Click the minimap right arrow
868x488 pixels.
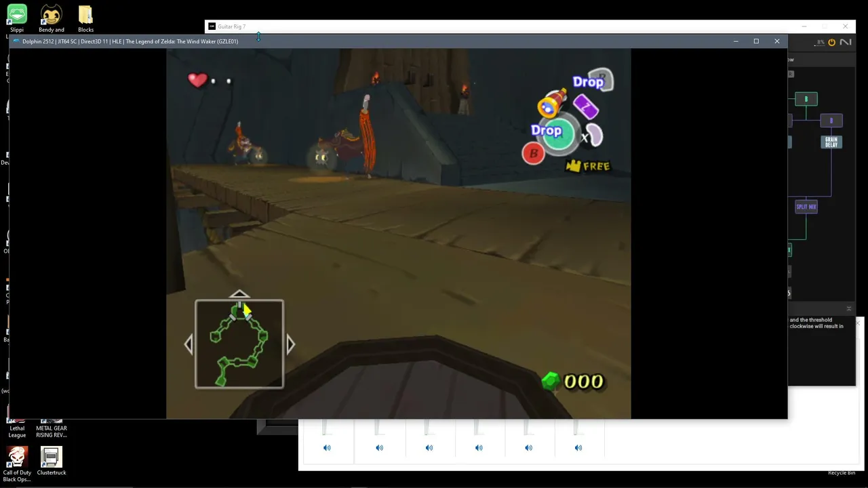tap(290, 344)
